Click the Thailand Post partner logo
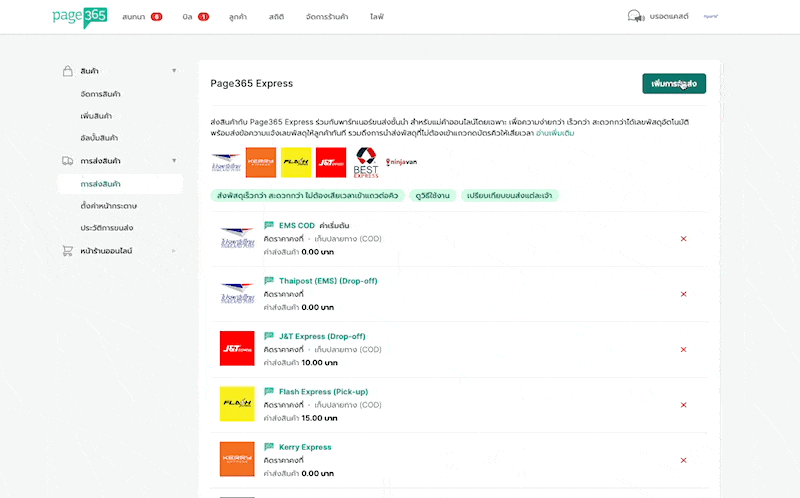The image size is (800, 498). click(x=227, y=162)
